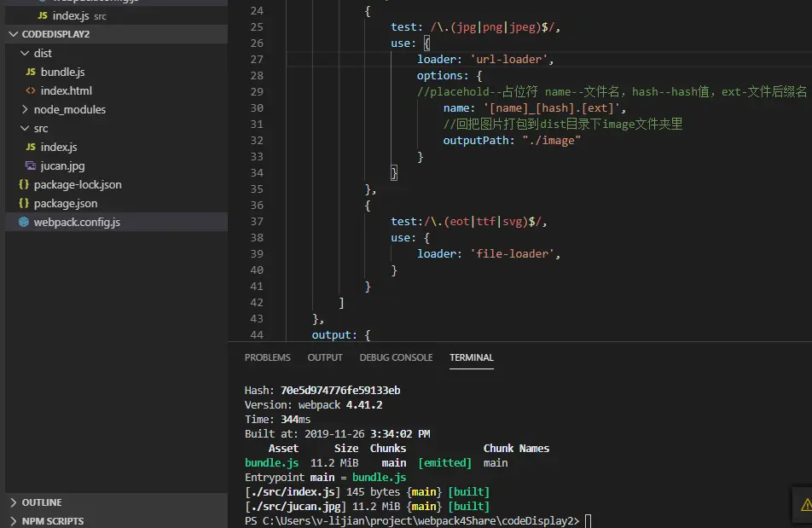Place cursor on 'file-loader' string

(x=512, y=253)
